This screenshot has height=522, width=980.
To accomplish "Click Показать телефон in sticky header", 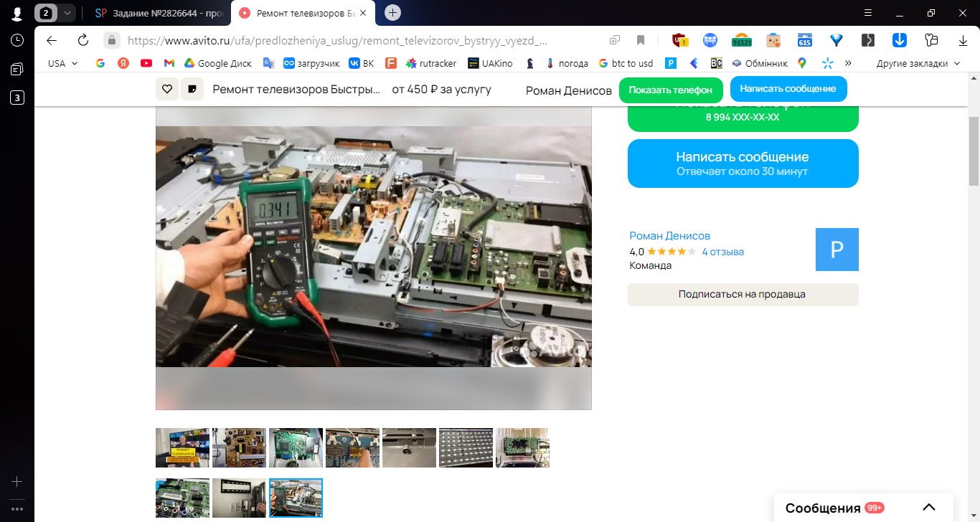I will [x=671, y=90].
